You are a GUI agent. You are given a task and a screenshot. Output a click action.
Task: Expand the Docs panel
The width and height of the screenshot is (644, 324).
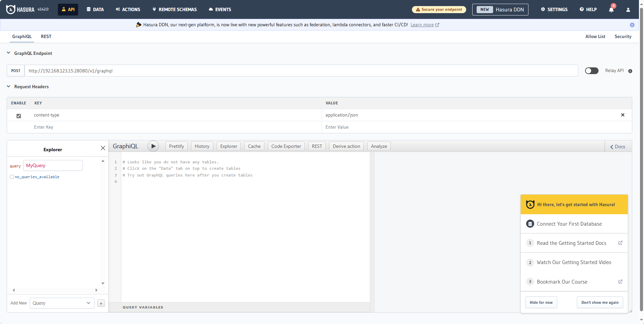click(x=618, y=147)
